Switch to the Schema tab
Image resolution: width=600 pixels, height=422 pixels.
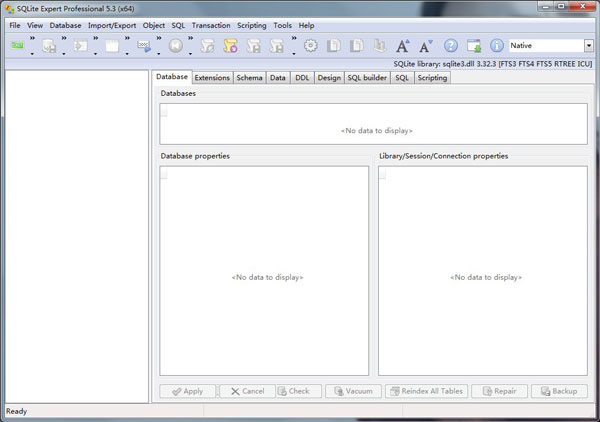249,78
